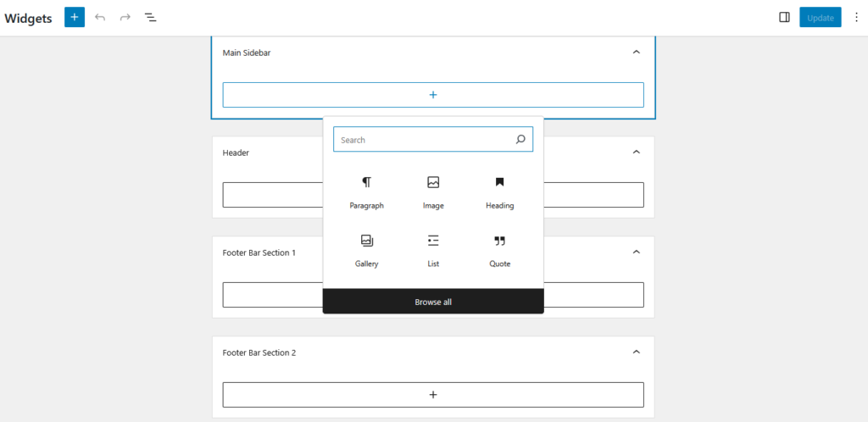Collapse the Footer Bar Section 1 area

(x=636, y=253)
